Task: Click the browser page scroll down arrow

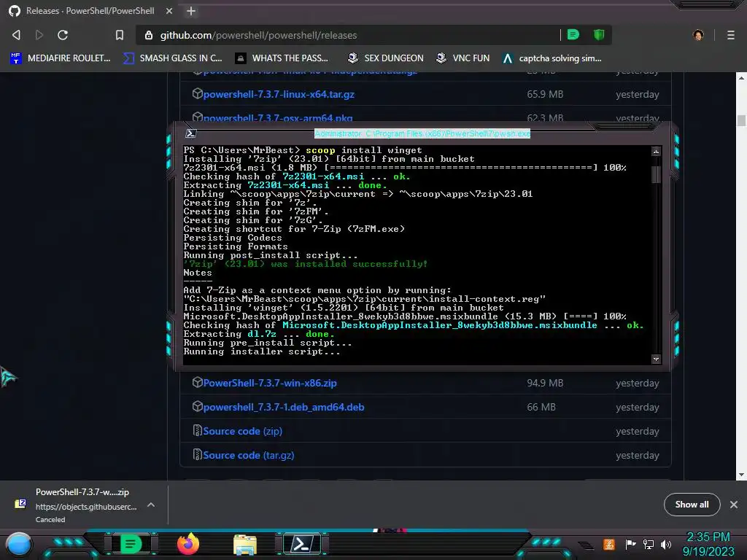Action: (x=741, y=475)
